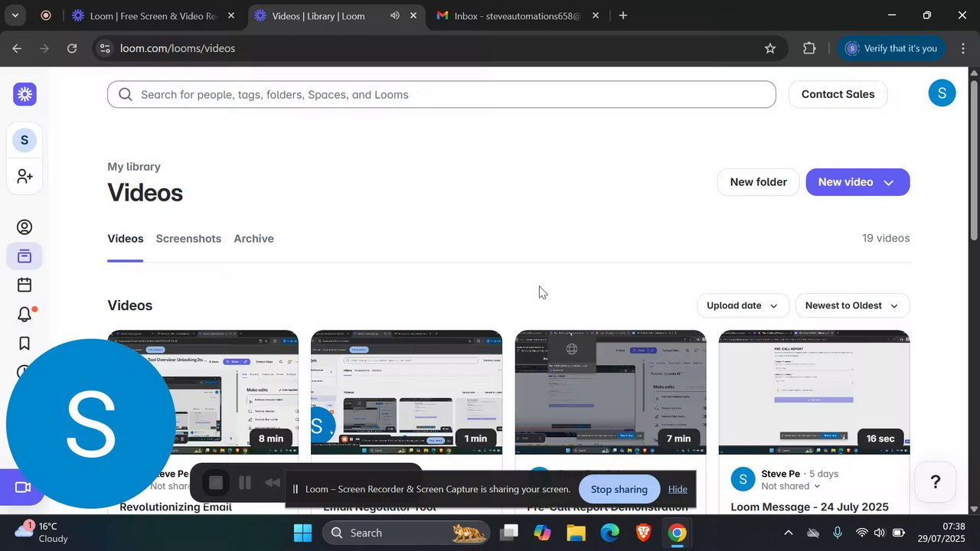Screen dimensions: 980x551
Task: Click the 19 videos count text
Action: (x=886, y=239)
